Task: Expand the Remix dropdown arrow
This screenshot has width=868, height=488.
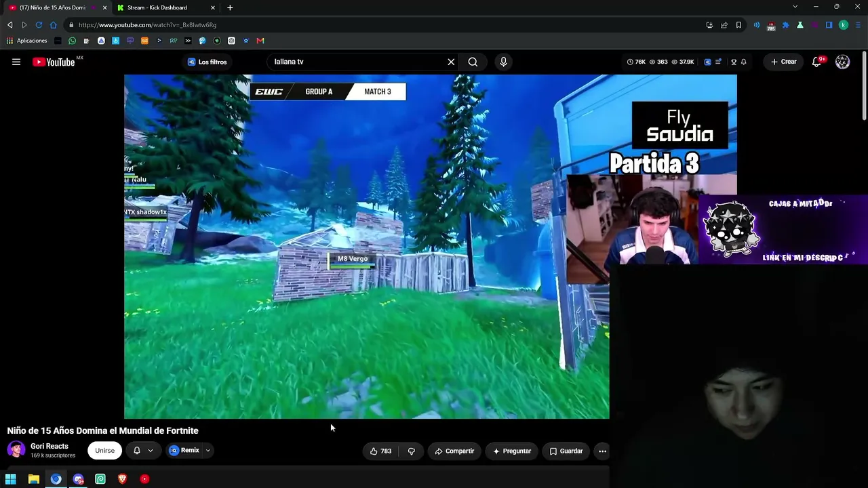Action: (208, 451)
